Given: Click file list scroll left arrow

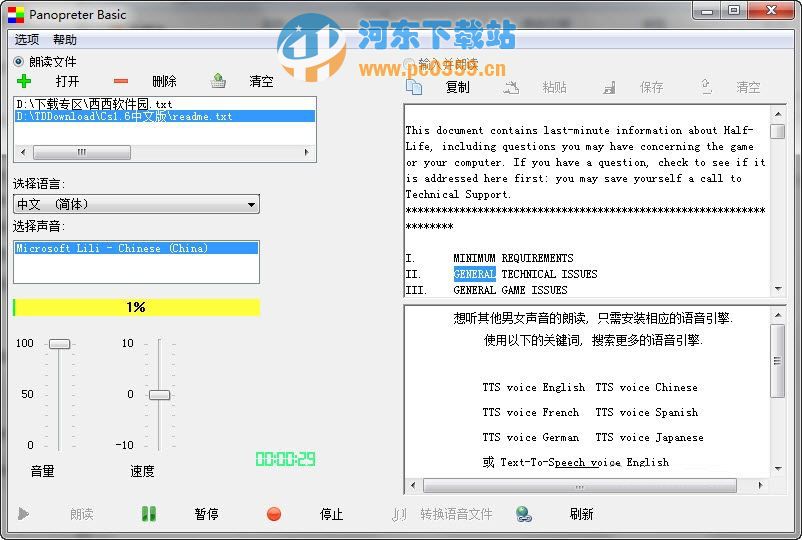Looking at the screenshot, I should coord(23,152).
